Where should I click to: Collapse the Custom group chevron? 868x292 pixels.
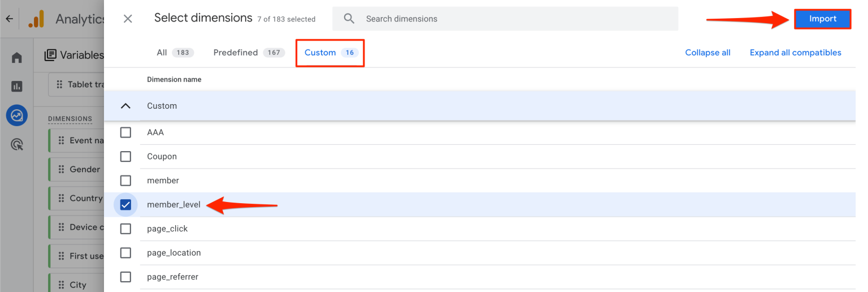[125, 106]
